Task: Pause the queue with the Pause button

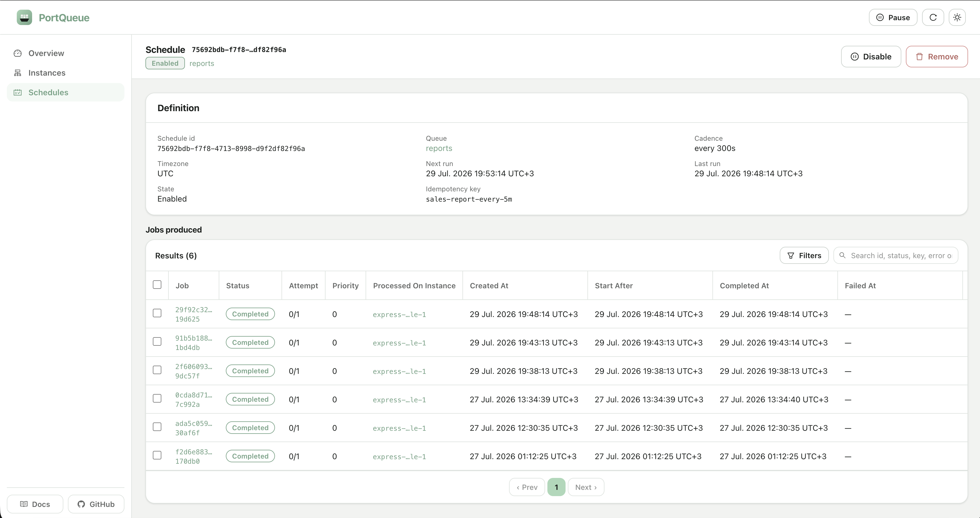Action: point(893,18)
